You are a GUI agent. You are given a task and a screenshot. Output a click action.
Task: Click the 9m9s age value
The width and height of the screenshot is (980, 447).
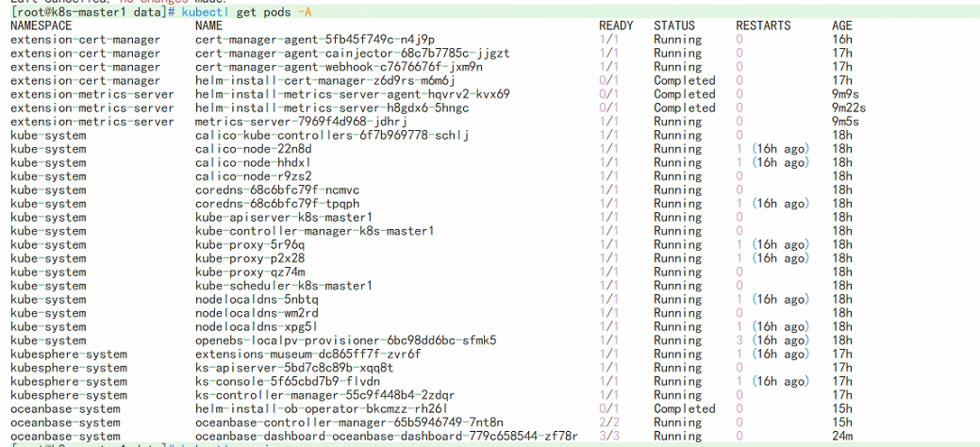[x=845, y=94]
